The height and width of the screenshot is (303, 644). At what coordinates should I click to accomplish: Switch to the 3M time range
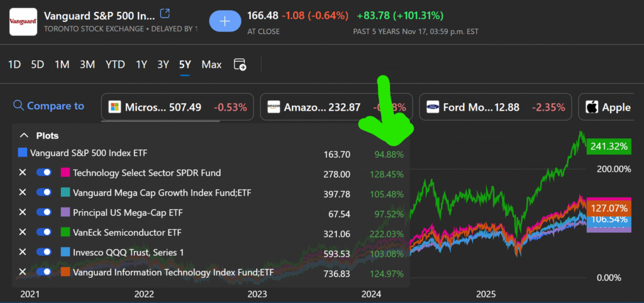point(87,65)
